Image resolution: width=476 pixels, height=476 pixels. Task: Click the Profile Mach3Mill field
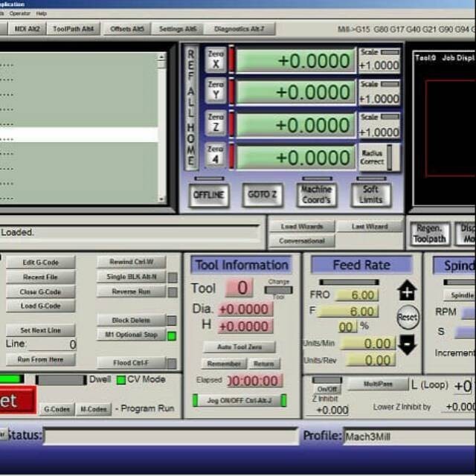click(410, 437)
